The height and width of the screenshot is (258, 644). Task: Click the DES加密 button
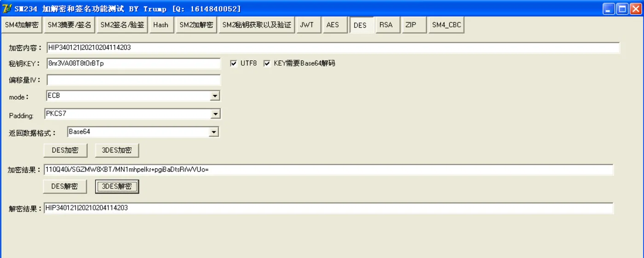pyautogui.click(x=65, y=150)
